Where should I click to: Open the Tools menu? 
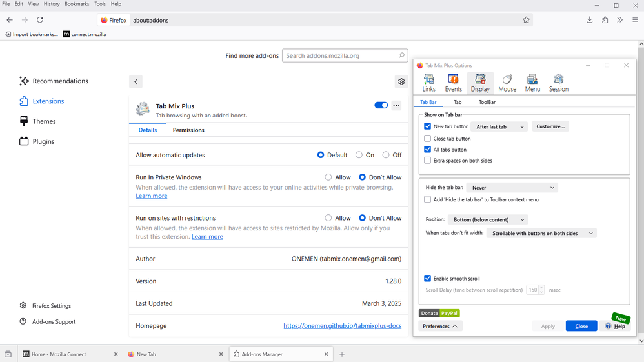[x=100, y=4]
